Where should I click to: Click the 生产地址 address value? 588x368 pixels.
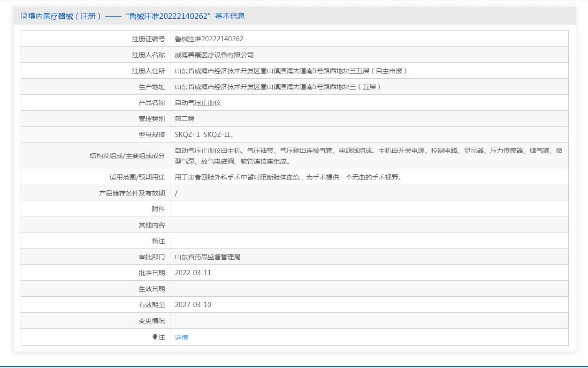point(278,87)
